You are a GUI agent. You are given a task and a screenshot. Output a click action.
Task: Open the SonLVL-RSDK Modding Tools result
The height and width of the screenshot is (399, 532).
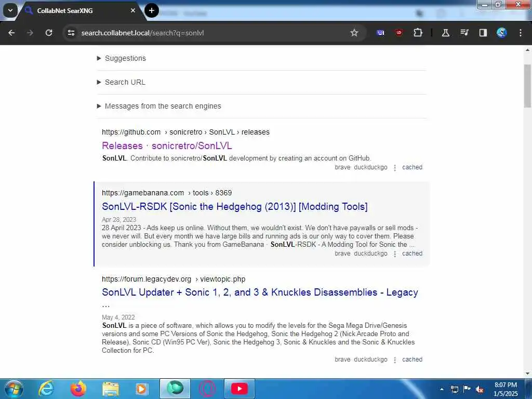pos(235,207)
